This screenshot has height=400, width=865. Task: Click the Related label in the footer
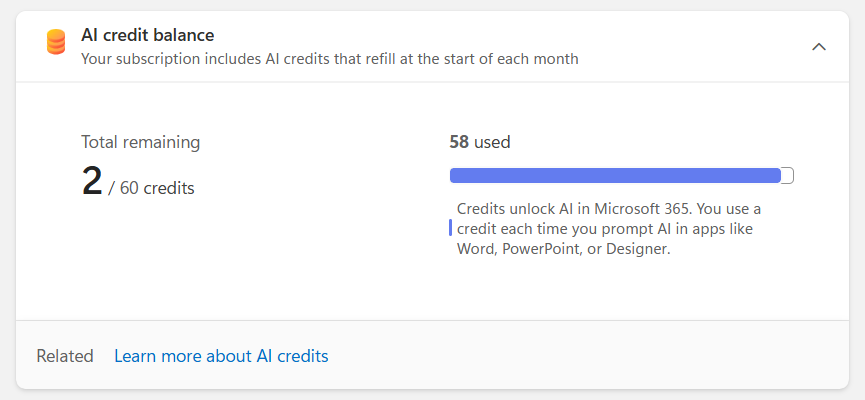pos(65,356)
